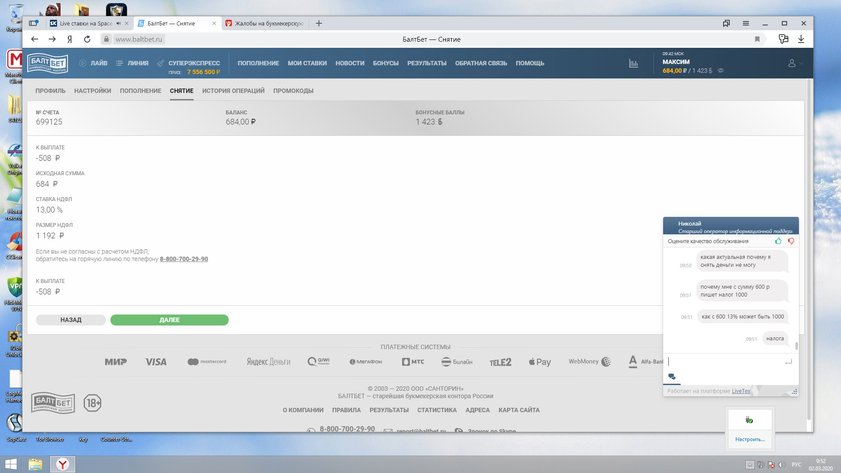Toggle balance visibility eye icon
This screenshot has width=841, height=473.
point(721,71)
